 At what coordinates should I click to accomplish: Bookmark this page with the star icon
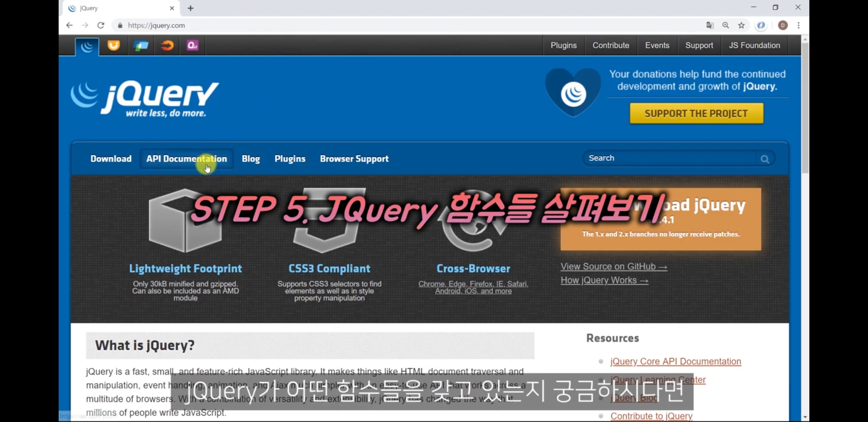(x=741, y=25)
